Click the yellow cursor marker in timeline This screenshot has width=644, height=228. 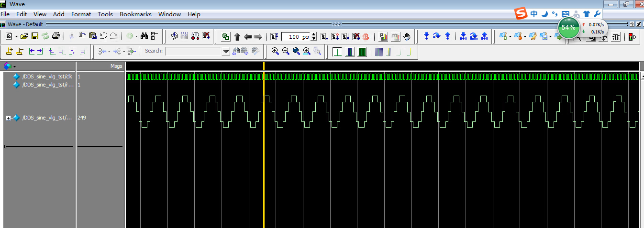tap(264, 66)
